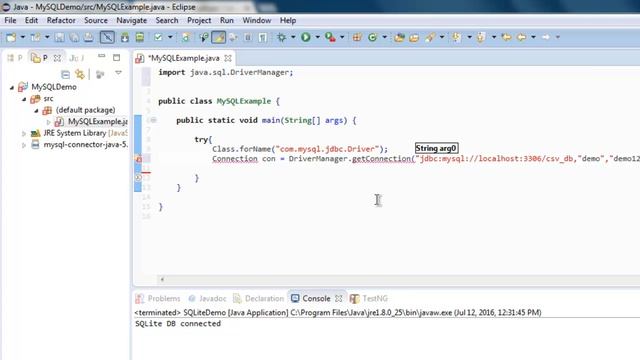The height and width of the screenshot is (360, 640).
Task: Click the JUnit tab in left panel
Action: tap(76, 58)
